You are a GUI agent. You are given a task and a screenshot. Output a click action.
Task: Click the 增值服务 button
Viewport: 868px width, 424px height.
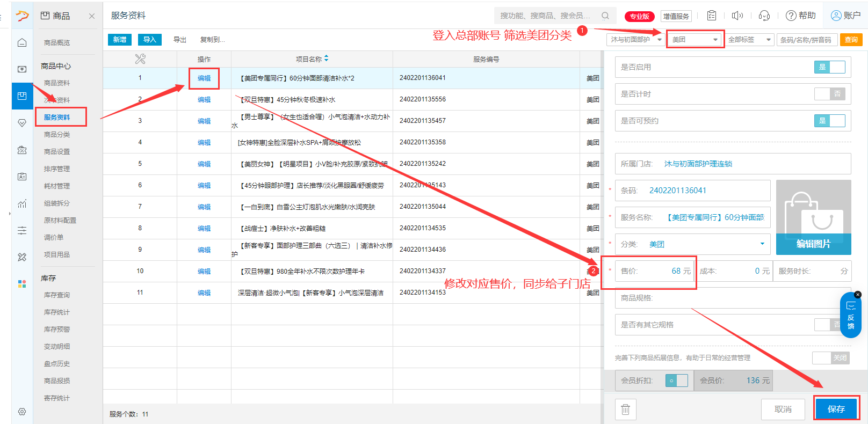click(676, 16)
